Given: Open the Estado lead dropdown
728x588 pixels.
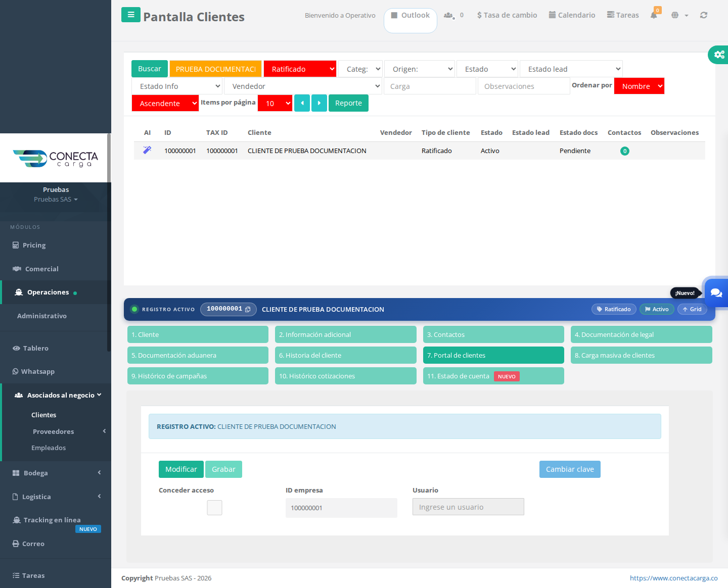Looking at the screenshot, I should click(571, 69).
